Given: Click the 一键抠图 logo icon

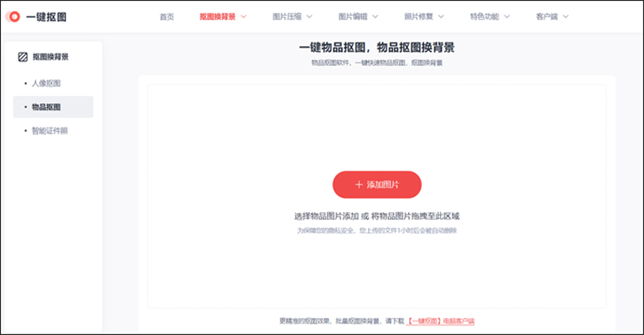Looking at the screenshot, I should 13,17.
